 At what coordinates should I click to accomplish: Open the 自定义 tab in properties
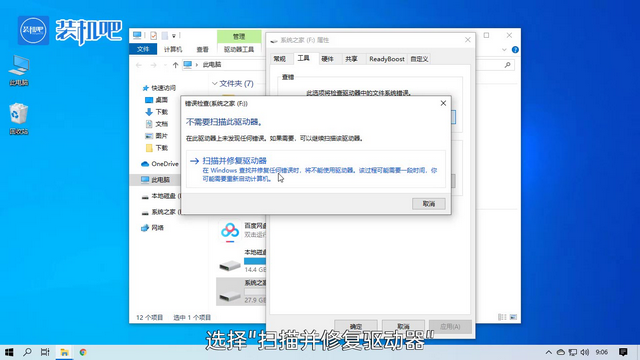coord(419,59)
